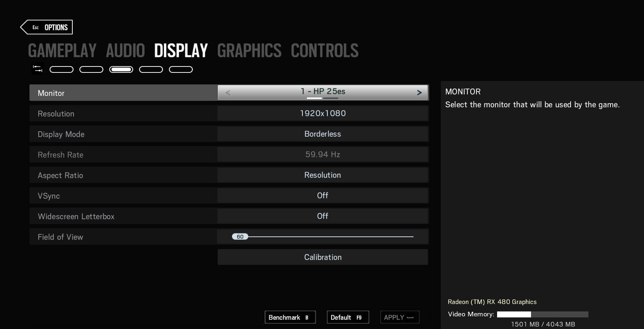The width and height of the screenshot is (644, 329).
Task: Click the Field of View slider handle
Action: [x=240, y=237]
